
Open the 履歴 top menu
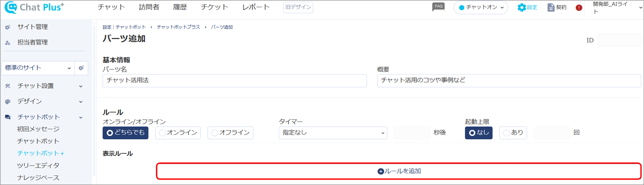click(180, 7)
